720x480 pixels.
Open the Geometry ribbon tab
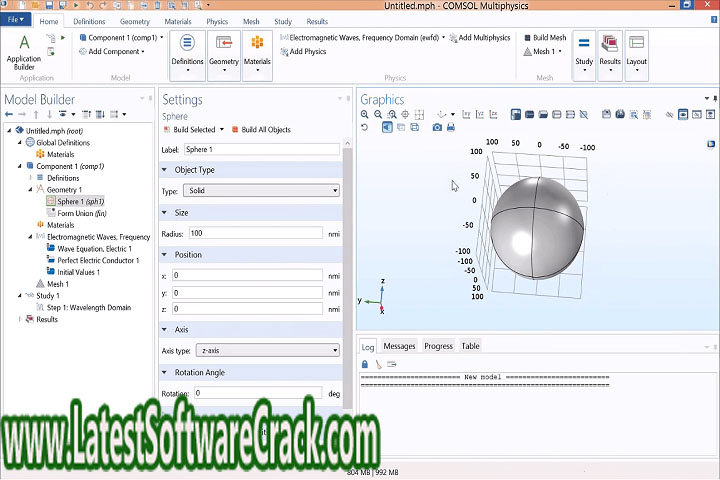point(135,21)
